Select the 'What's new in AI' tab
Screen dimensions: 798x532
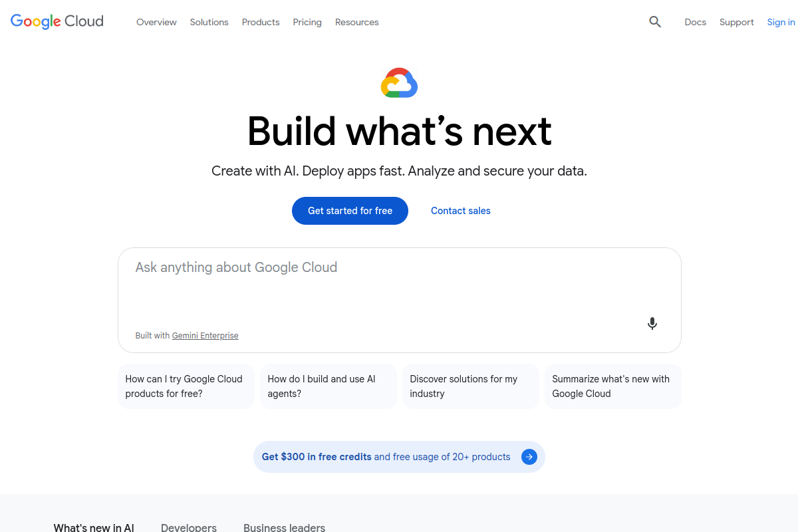93,527
